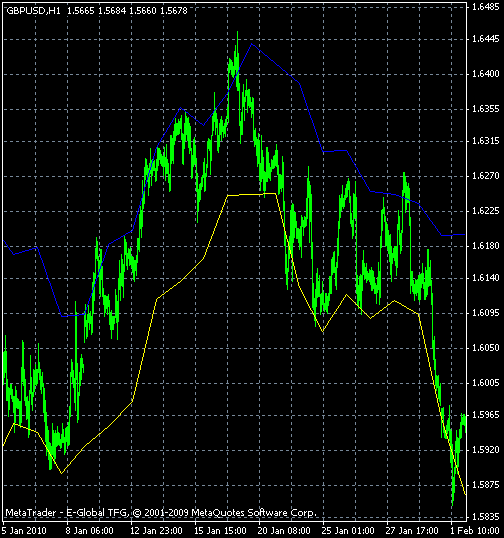504x538 pixels.
Task: Click the 1.6050 price axis label
Action: 485,348
